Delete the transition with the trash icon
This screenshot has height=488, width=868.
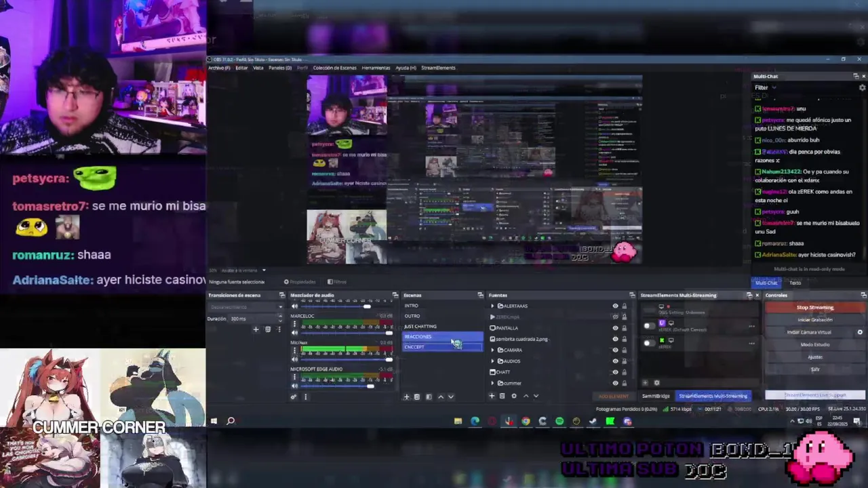pyautogui.click(x=267, y=329)
